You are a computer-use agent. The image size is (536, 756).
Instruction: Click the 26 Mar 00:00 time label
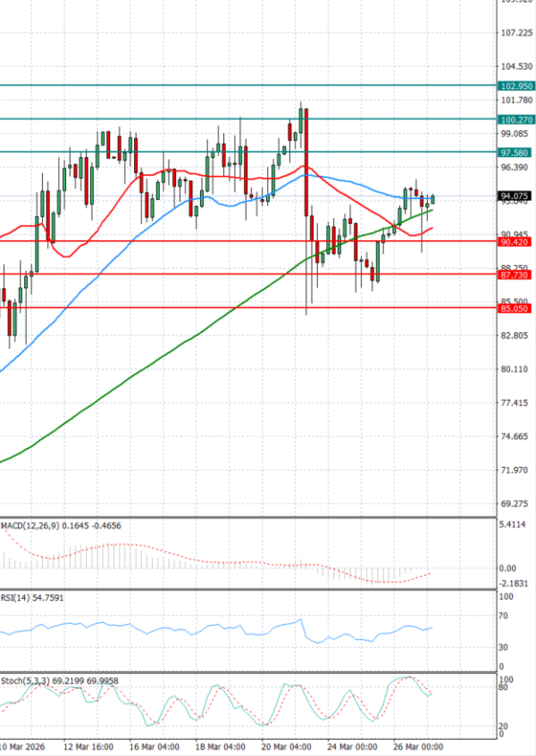(x=419, y=746)
